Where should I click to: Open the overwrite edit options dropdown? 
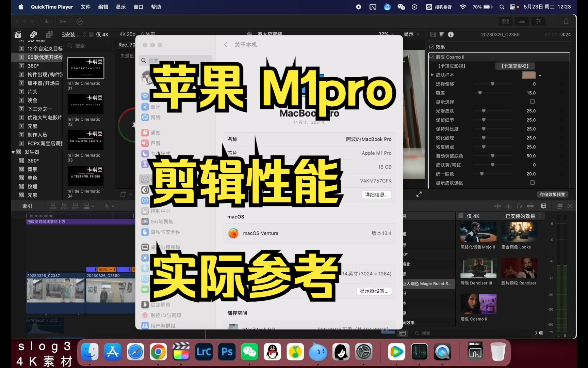93,206
